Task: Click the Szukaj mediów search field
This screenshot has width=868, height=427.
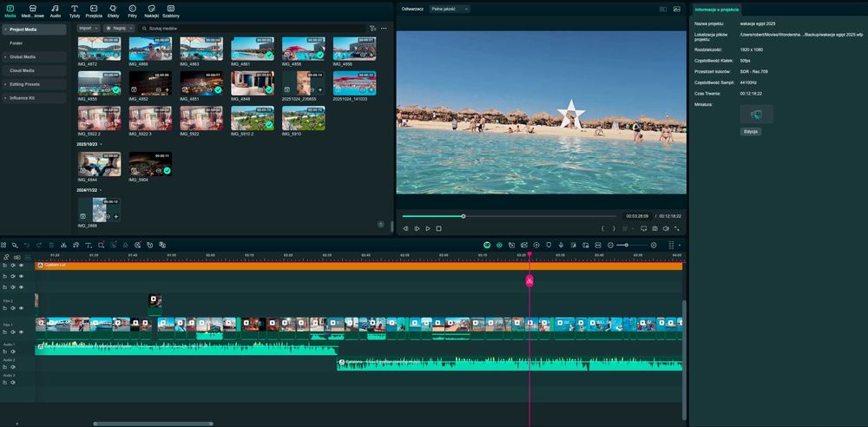Action: (252, 29)
